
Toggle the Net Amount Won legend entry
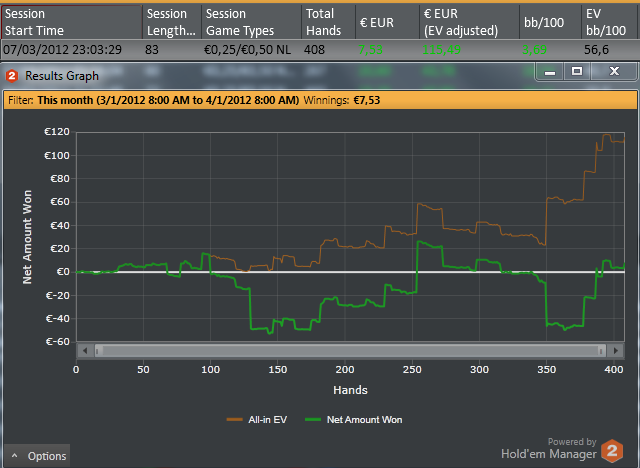click(353, 419)
